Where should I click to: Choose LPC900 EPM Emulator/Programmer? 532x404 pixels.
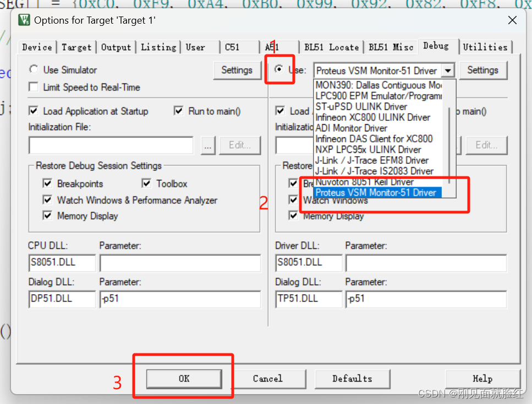379,96
